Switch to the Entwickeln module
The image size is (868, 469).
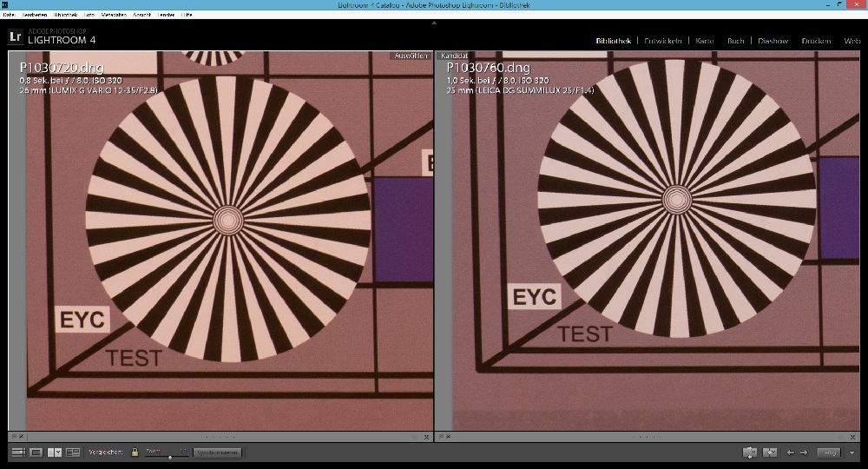pyautogui.click(x=662, y=41)
